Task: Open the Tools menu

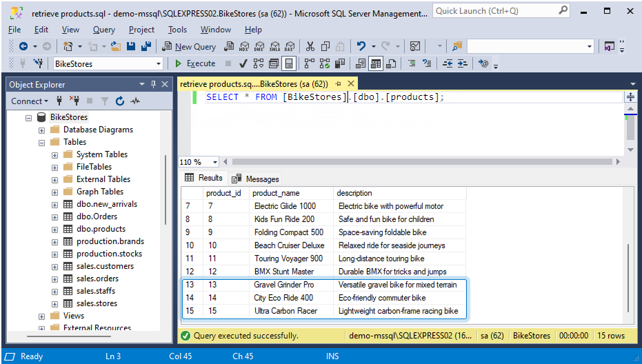Action: [x=177, y=30]
